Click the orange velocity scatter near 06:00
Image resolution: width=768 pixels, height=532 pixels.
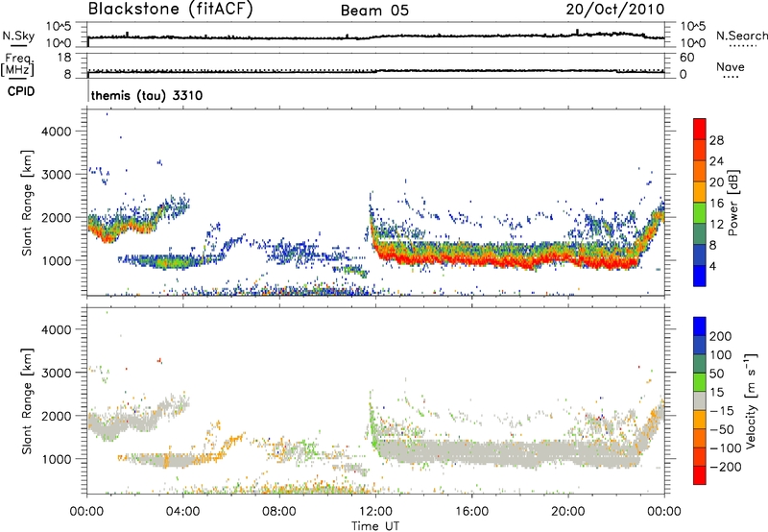point(234,441)
